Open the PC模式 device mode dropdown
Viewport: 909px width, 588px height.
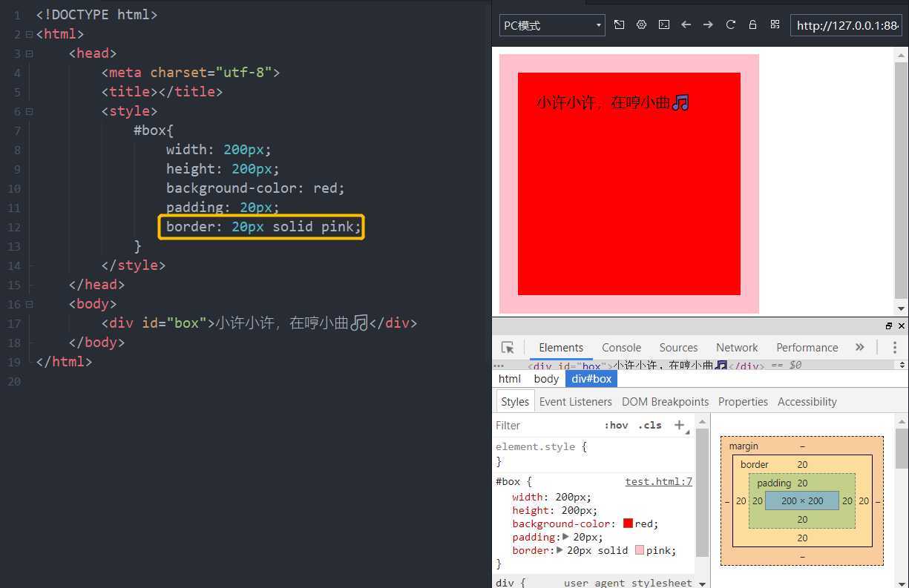click(x=552, y=25)
